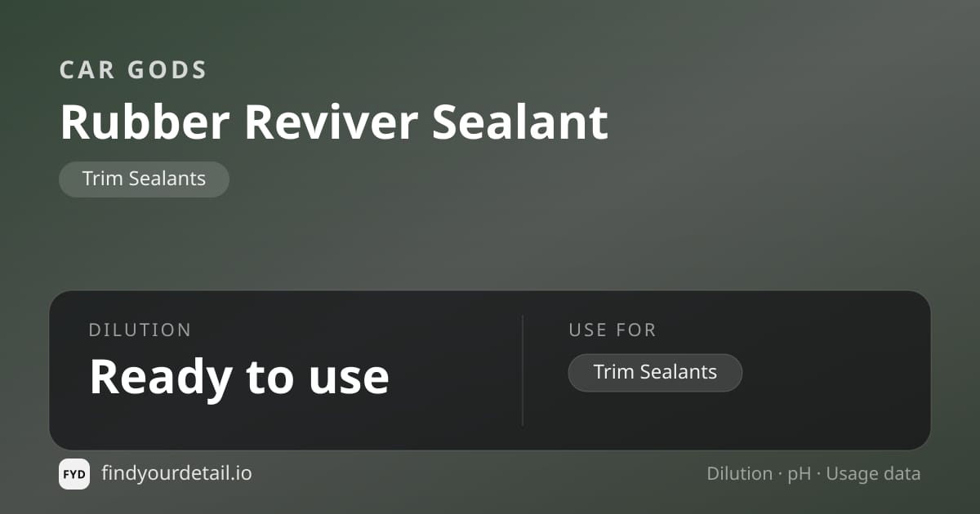Click dot separator between Dilution and pH
Image resolution: width=980 pixels, height=514 pixels.
point(780,475)
